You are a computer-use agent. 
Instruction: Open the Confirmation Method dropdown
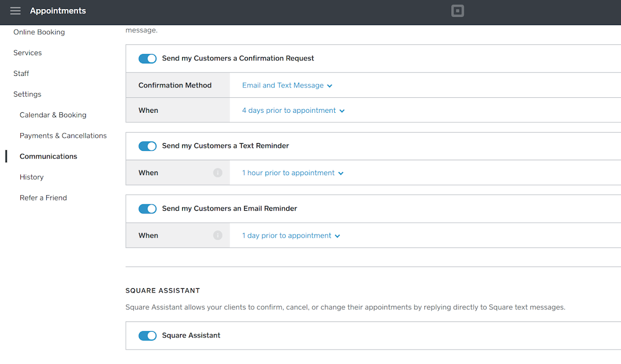[x=287, y=85]
